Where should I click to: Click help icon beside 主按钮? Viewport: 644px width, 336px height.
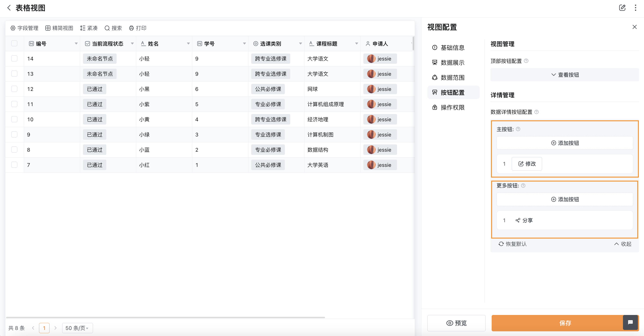coord(518,129)
